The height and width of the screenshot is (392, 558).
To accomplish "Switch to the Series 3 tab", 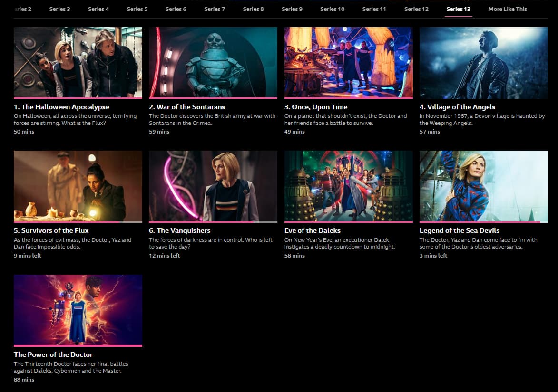I will click(59, 9).
